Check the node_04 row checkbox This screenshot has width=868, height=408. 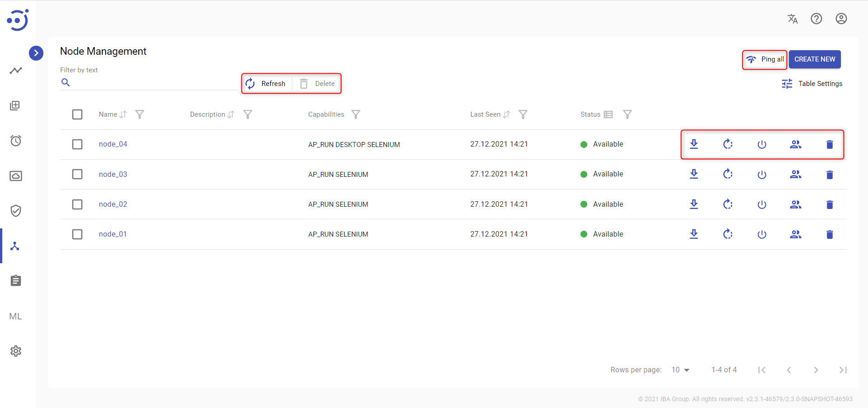77,144
